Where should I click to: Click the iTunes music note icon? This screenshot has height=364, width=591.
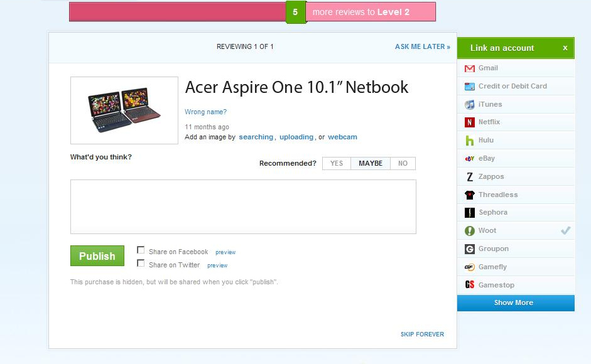click(x=470, y=104)
